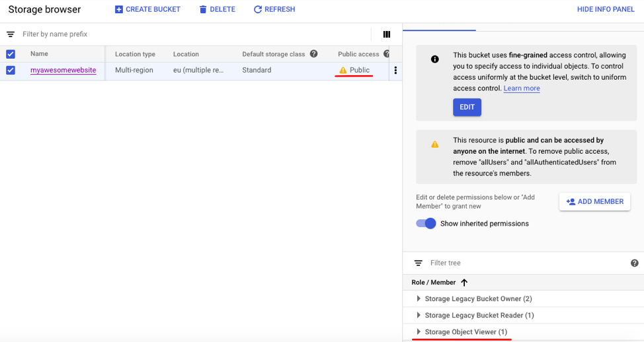
Task: Open the three-dot menu for myawesomewebsite
Action: 395,71
